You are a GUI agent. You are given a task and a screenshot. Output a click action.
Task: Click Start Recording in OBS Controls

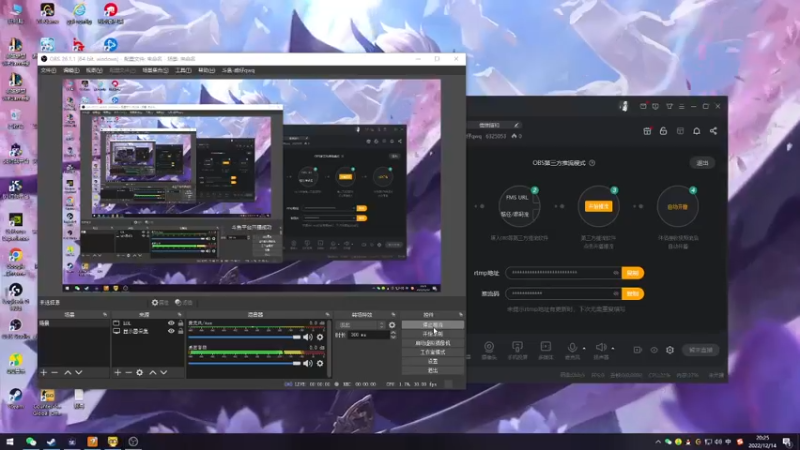(433, 334)
